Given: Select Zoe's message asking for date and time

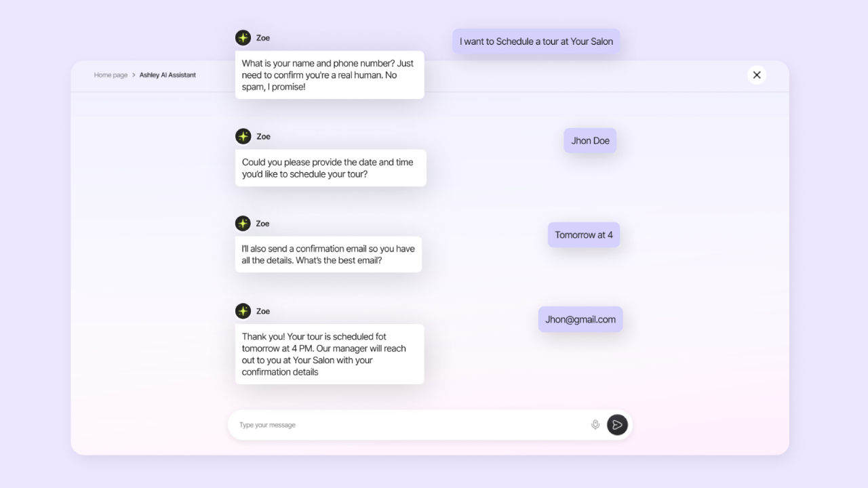Looking at the screenshot, I should [x=330, y=168].
